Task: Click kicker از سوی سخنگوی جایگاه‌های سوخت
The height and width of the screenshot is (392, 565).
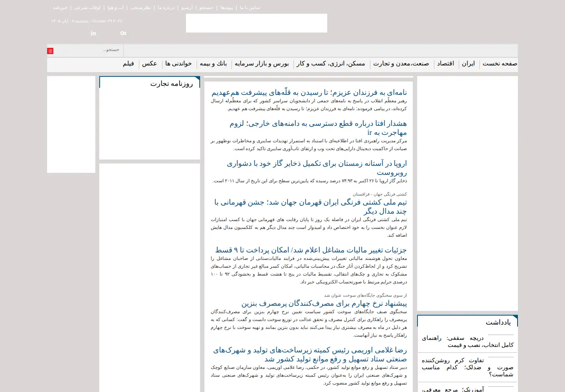Action: tap(365, 295)
